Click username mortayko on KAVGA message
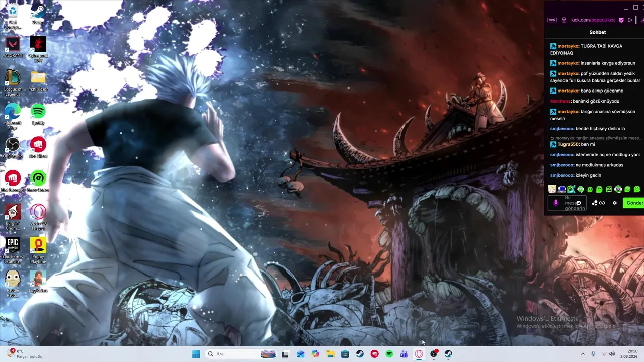 [568, 46]
